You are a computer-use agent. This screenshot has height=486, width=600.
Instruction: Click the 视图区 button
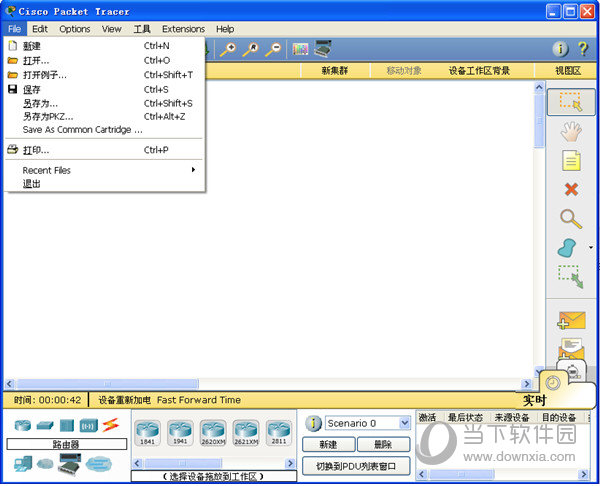point(568,70)
